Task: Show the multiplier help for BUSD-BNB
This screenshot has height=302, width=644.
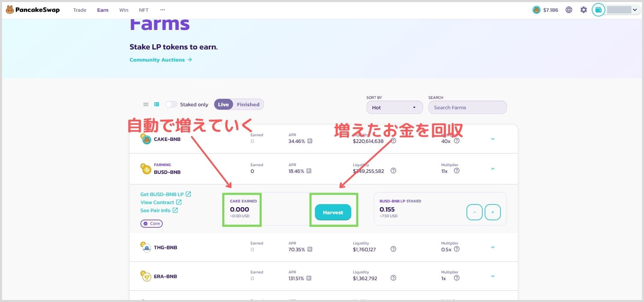Action: click(x=457, y=171)
